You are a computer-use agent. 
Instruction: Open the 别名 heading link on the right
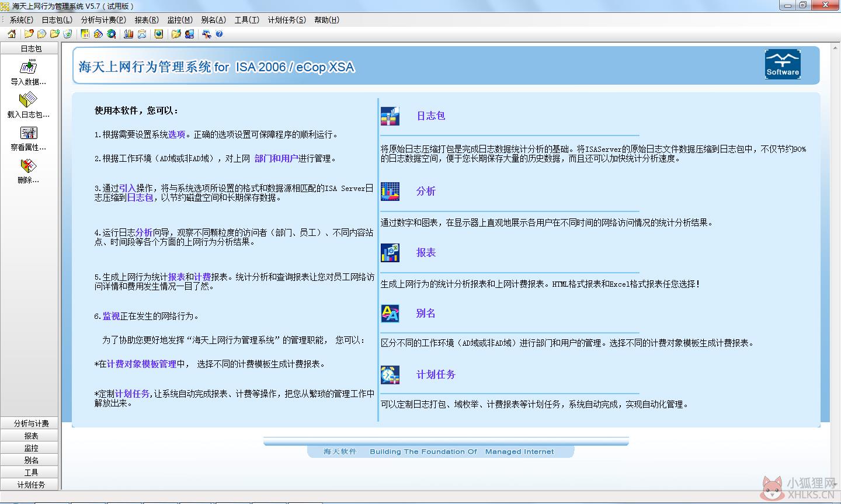point(426,314)
